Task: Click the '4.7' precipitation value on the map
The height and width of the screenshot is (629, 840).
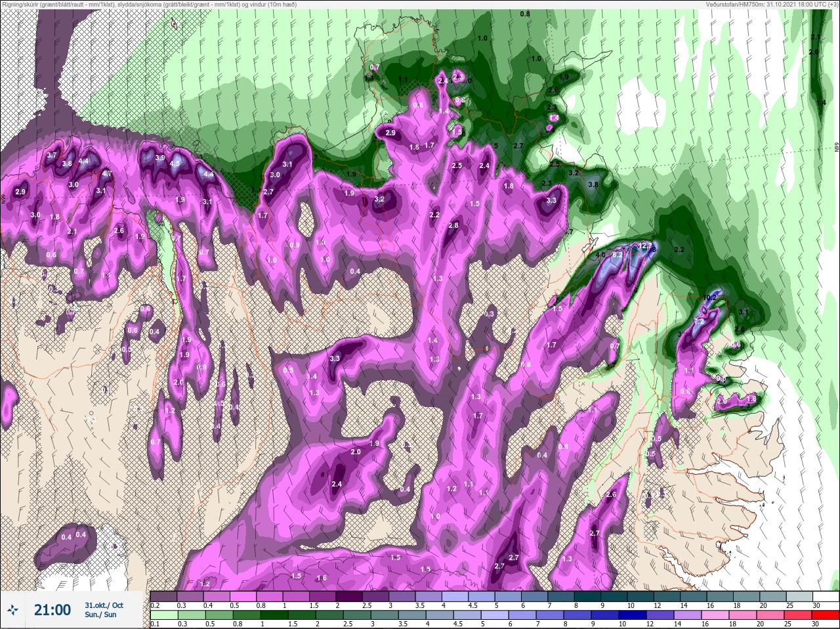Action: (x=107, y=174)
